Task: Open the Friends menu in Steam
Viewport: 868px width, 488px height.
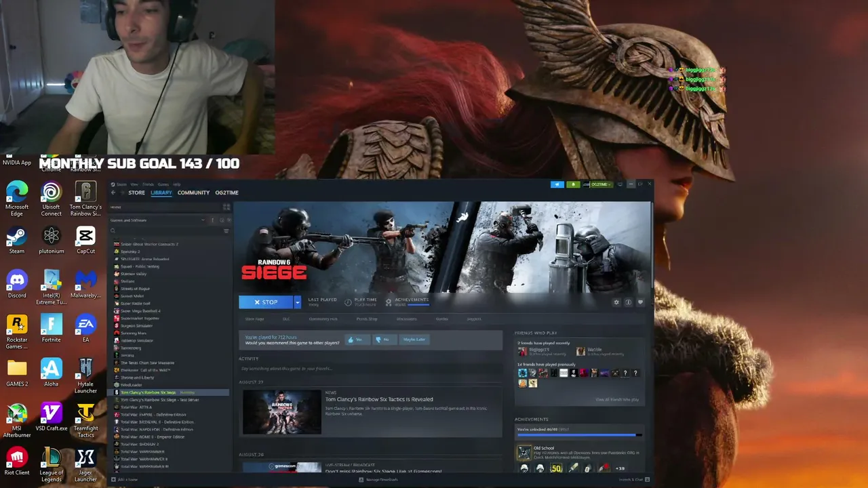Action: point(148,184)
